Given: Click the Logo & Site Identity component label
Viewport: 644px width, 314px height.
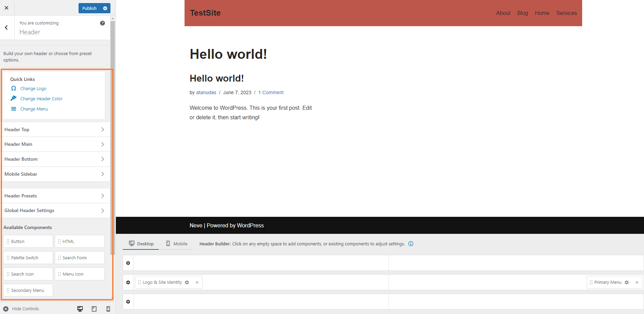Looking at the screenshot, I should tap(162, 282).
